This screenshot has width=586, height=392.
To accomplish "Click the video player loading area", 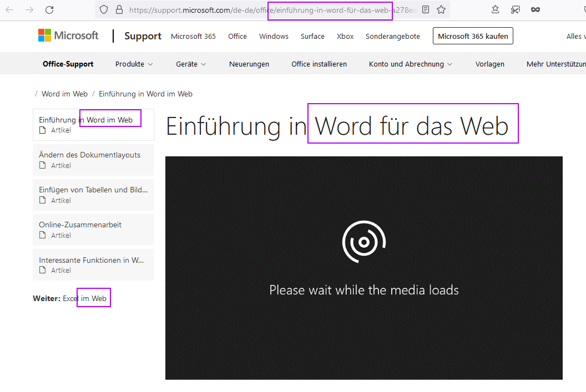I will (x=363, y=268).
